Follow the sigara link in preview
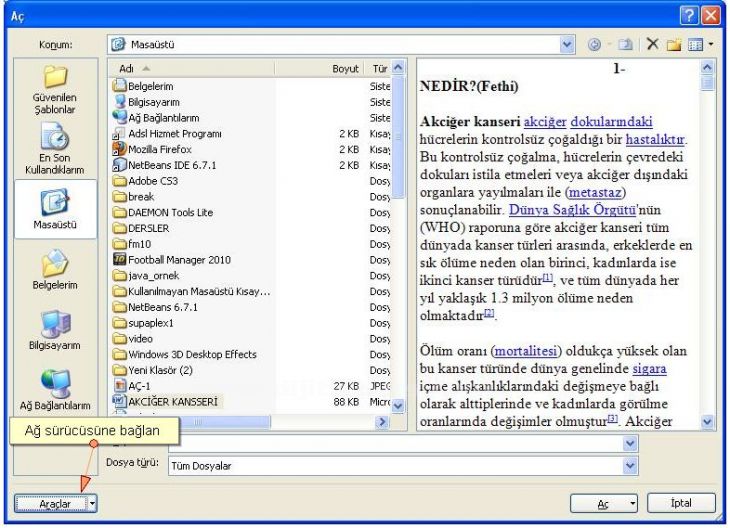 point(649,369)
